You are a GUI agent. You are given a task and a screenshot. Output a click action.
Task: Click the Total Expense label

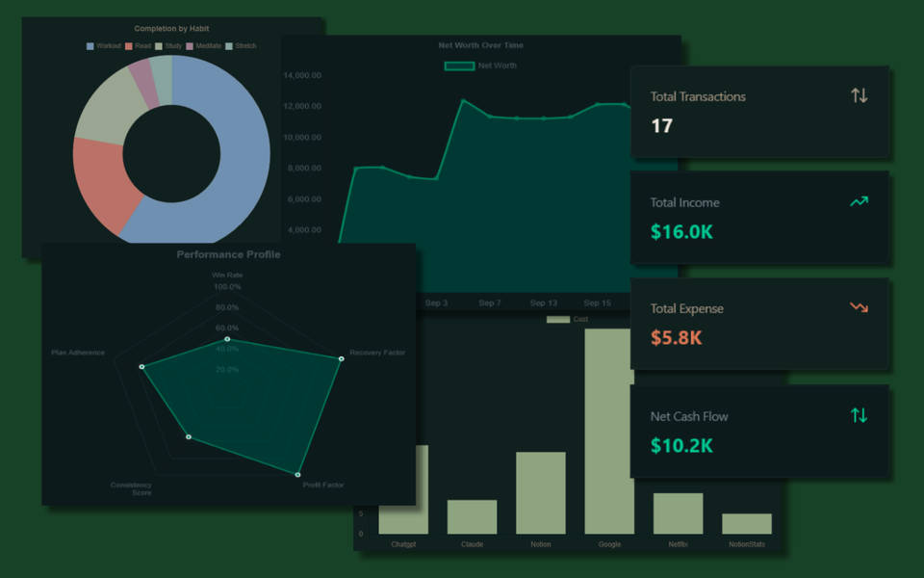[686, 309]
